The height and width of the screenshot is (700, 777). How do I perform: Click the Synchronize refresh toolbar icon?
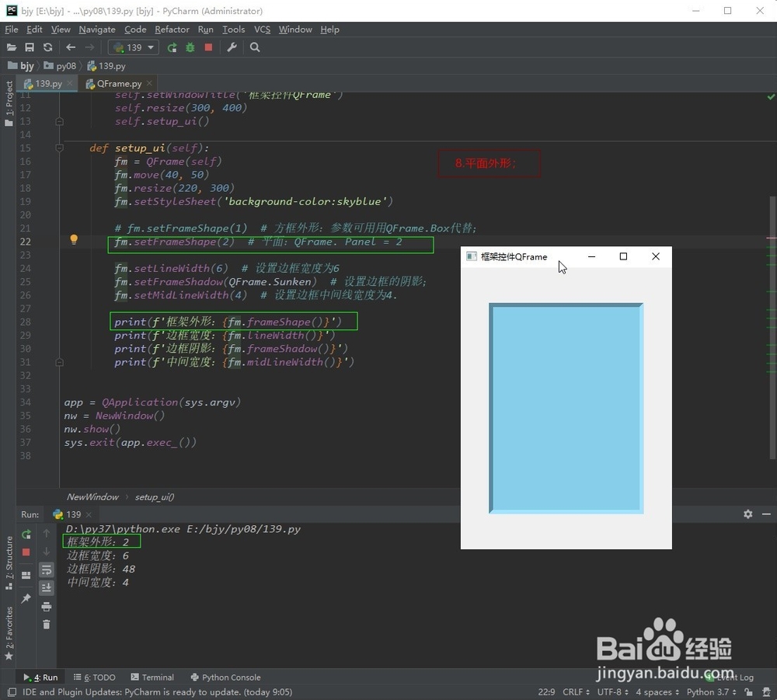47,47
